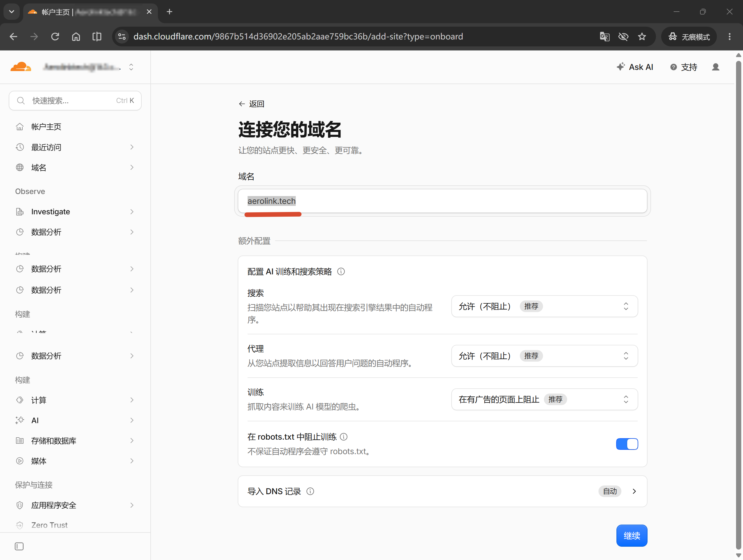Viewport: 743px width, 560px height.
Task: Click the 计算 diamond icon
Action: point(20,400)
